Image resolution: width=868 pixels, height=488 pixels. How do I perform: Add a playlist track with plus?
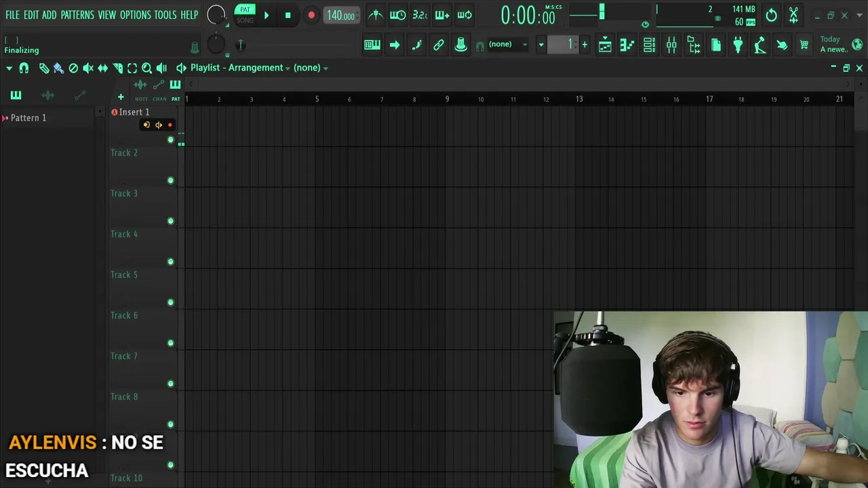coord(121,98)
